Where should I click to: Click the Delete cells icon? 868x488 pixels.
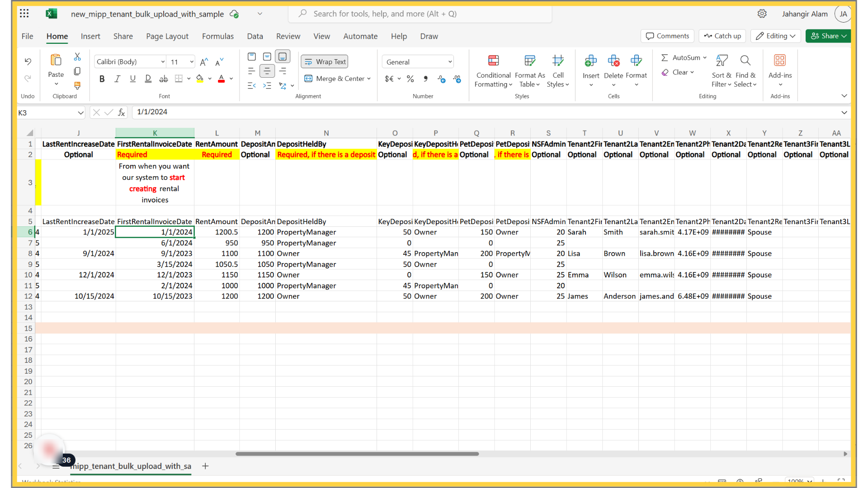coord(613,61)
